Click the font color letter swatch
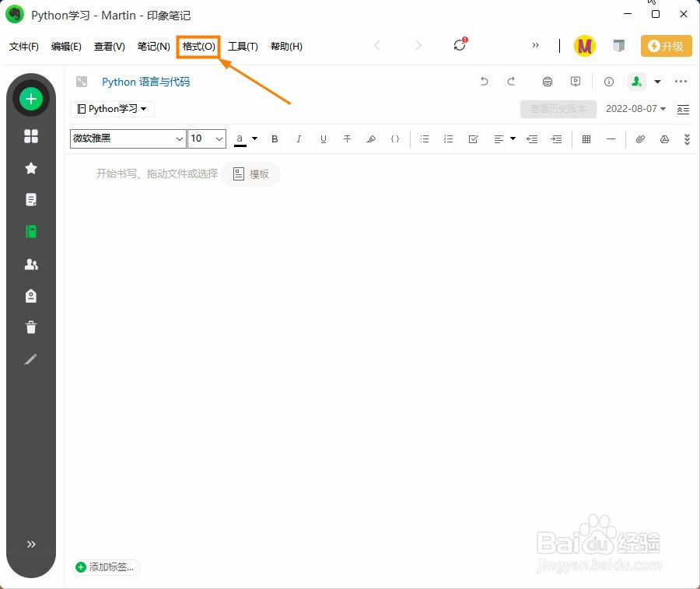This screenshot has width=700, height=589. [240, 139]
